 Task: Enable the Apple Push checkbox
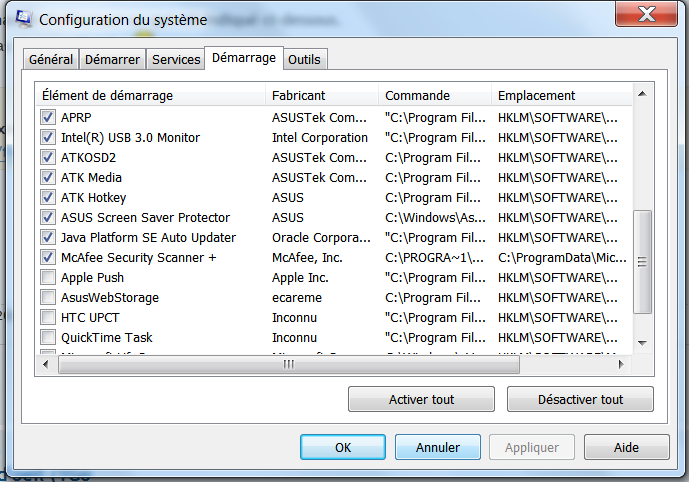(47, 277)
